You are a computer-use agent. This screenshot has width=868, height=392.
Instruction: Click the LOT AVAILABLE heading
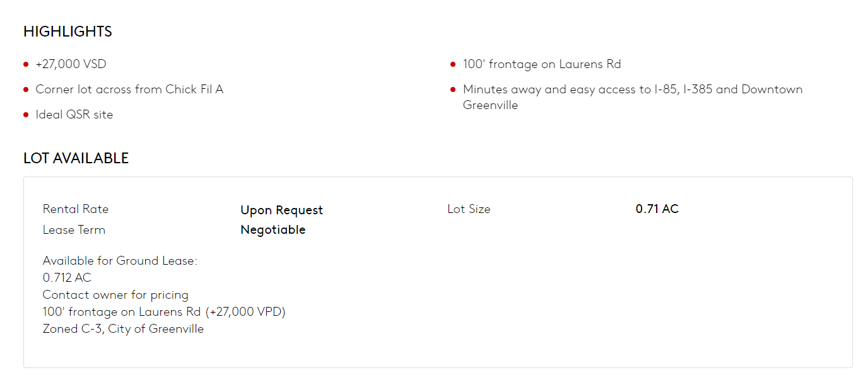point(76,158)
